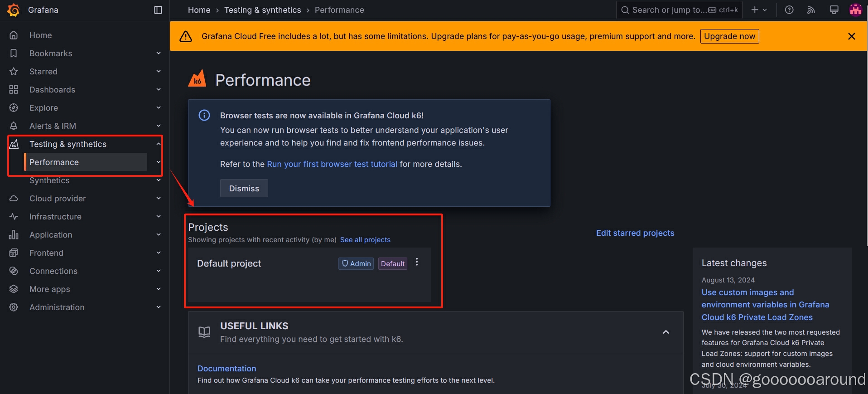Open the Documentation link
The image size is (868, 394).
click(227, 369)
